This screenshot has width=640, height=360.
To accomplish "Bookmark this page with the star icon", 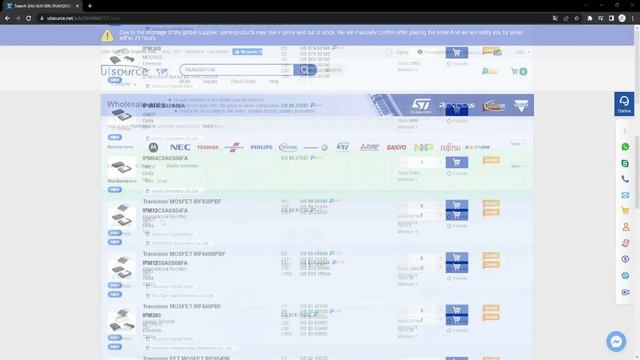I will pyautogui.click(x=576, y=18).
